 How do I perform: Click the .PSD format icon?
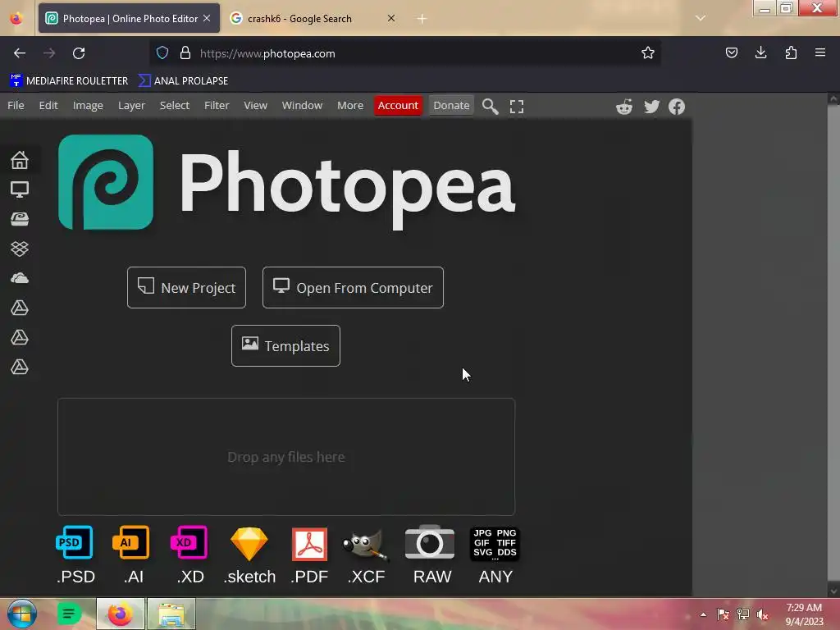[75, 542]
